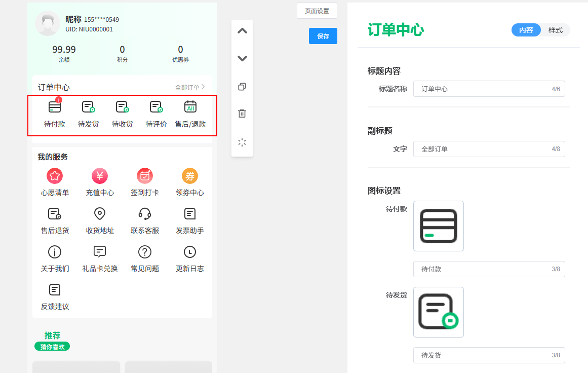588x373 pixels.
Task: Click the 待发货 icon image thumbnail
Action: 439,312
